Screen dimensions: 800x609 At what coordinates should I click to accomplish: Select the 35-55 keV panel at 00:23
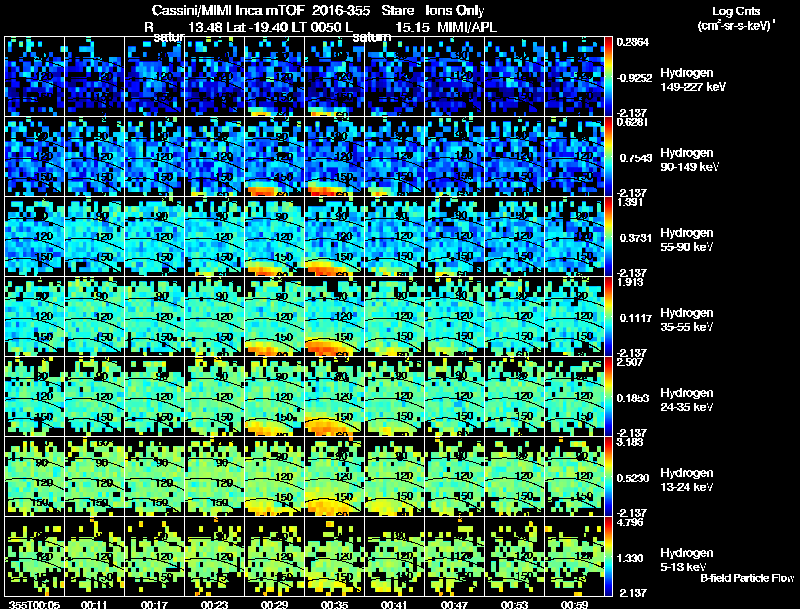point(215,317)
